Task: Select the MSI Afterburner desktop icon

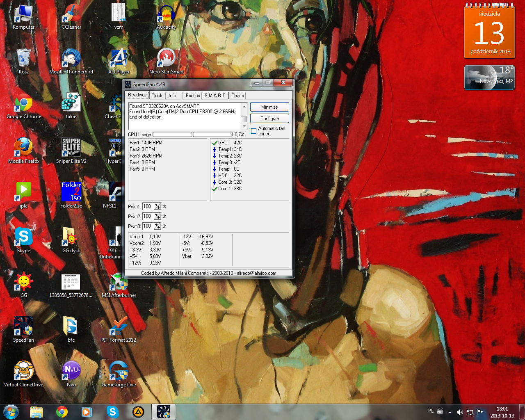Action: click(x=119, y=284)
